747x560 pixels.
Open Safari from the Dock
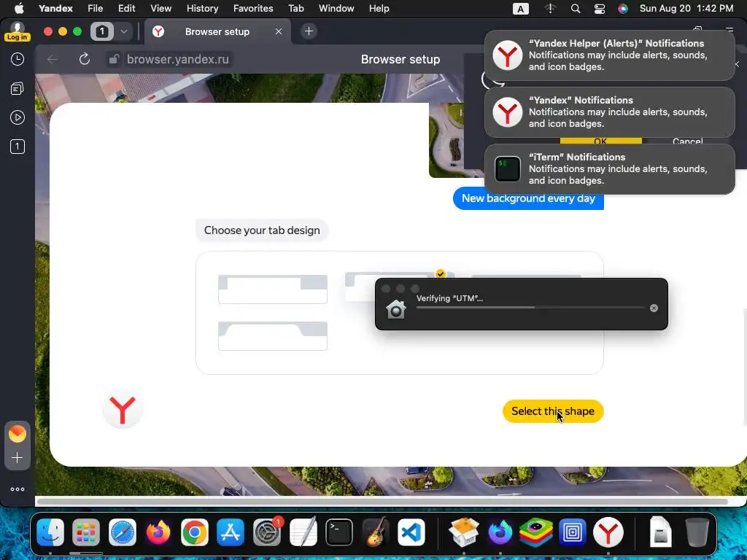coord(123,532)
